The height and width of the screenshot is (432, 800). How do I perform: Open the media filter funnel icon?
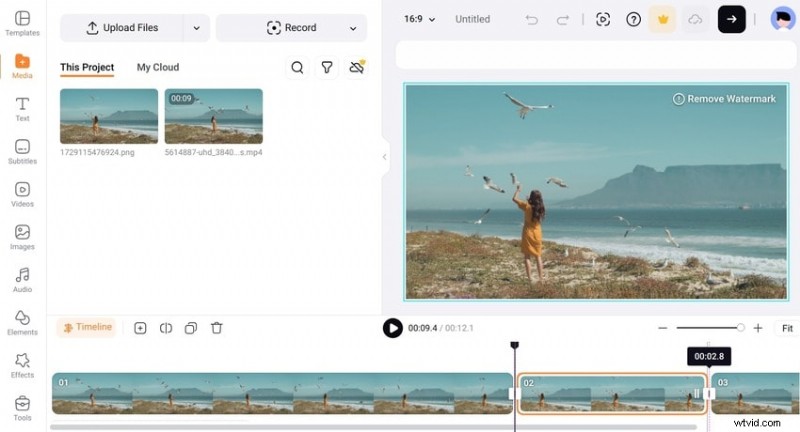[x=327, y=67]
